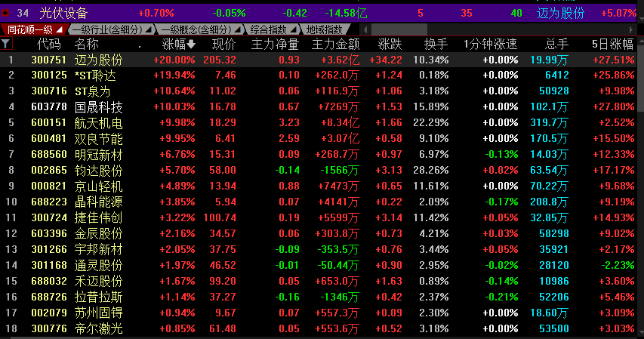The width and height of the screenshot is (644, 339).
Task: Click the 光伏设备 sector name
Action: (x=63, y=13)
